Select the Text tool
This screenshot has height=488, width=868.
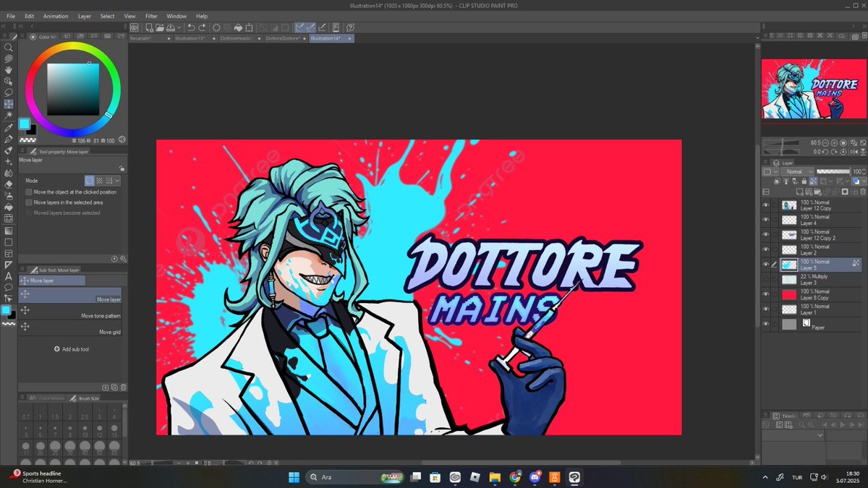9,275
